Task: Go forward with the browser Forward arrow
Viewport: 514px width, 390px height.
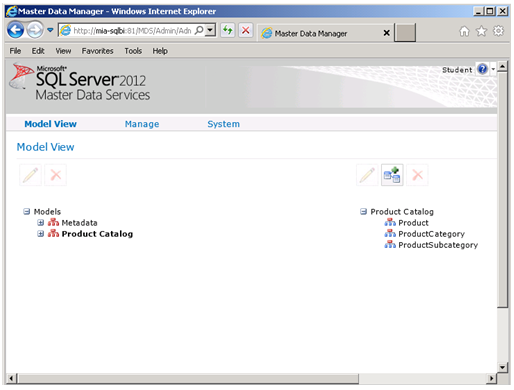Action: [35, 30]
